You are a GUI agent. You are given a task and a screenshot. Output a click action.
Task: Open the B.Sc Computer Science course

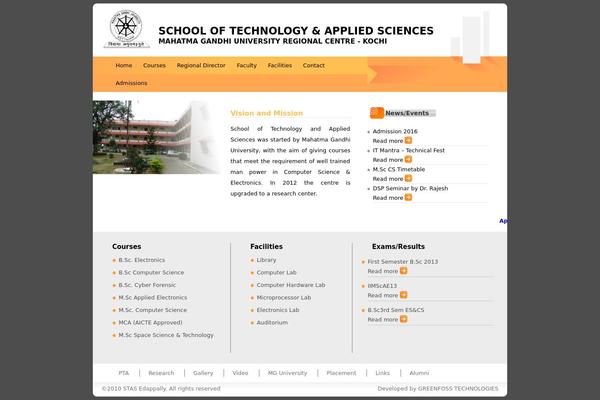(151, 273)
